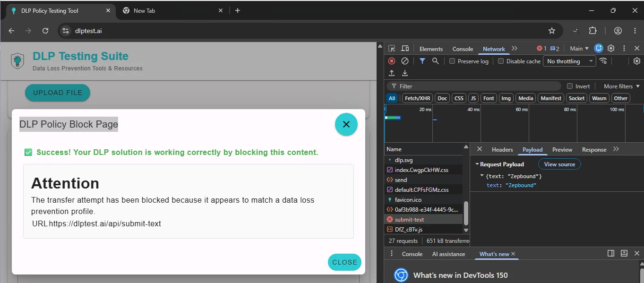Collapse the Request Payload section

point(477,164)
